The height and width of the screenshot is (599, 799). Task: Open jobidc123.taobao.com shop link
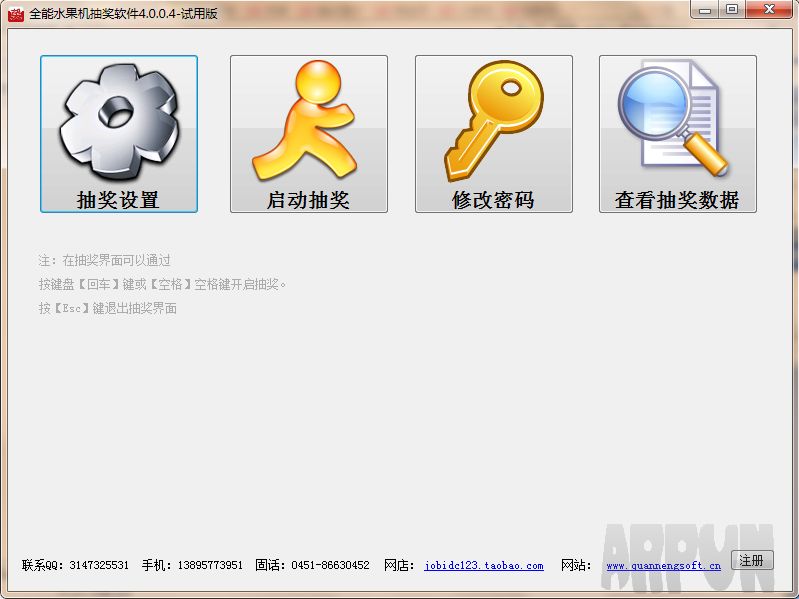coord(484,565)
